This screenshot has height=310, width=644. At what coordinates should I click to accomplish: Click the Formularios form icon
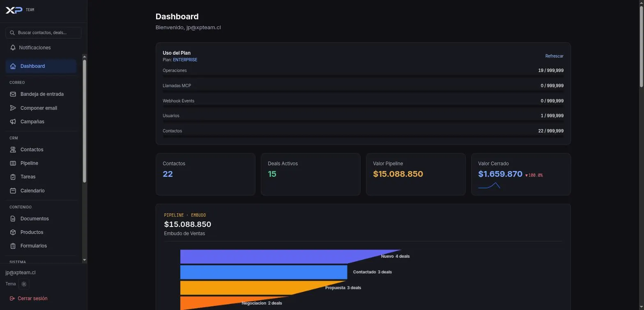click(13, 246)
